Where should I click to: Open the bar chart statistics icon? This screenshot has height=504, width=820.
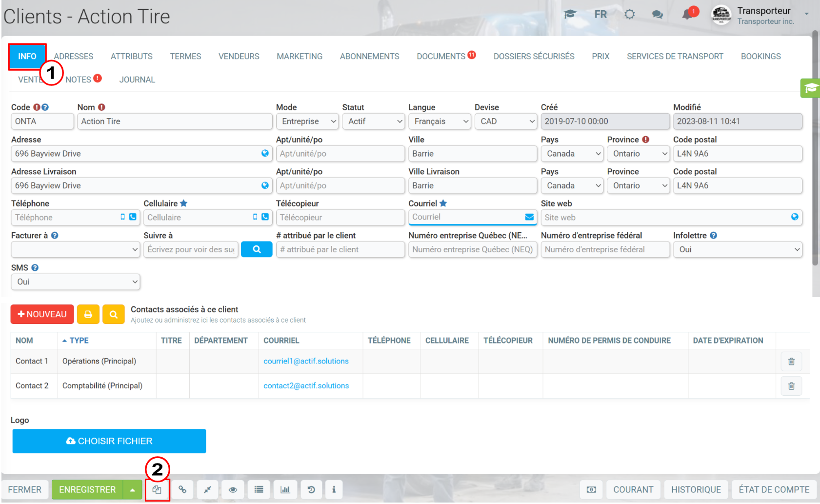tap(285, 489)
